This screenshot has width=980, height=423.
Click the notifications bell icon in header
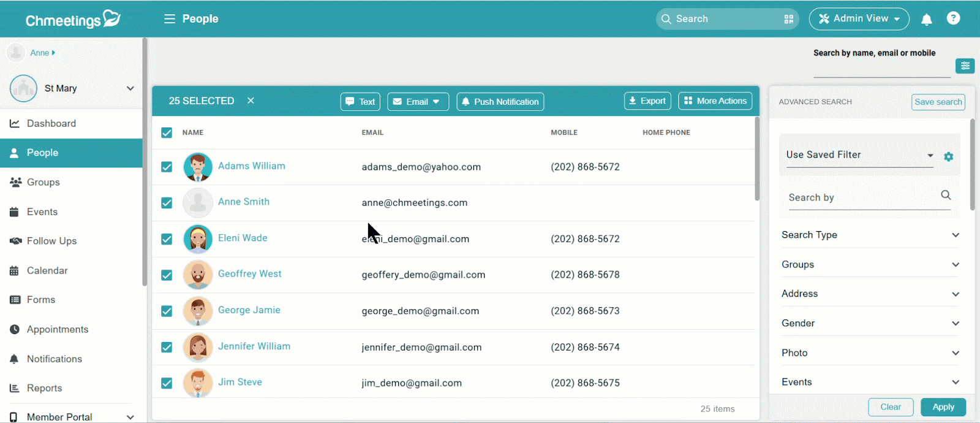(x=926, y=20)
